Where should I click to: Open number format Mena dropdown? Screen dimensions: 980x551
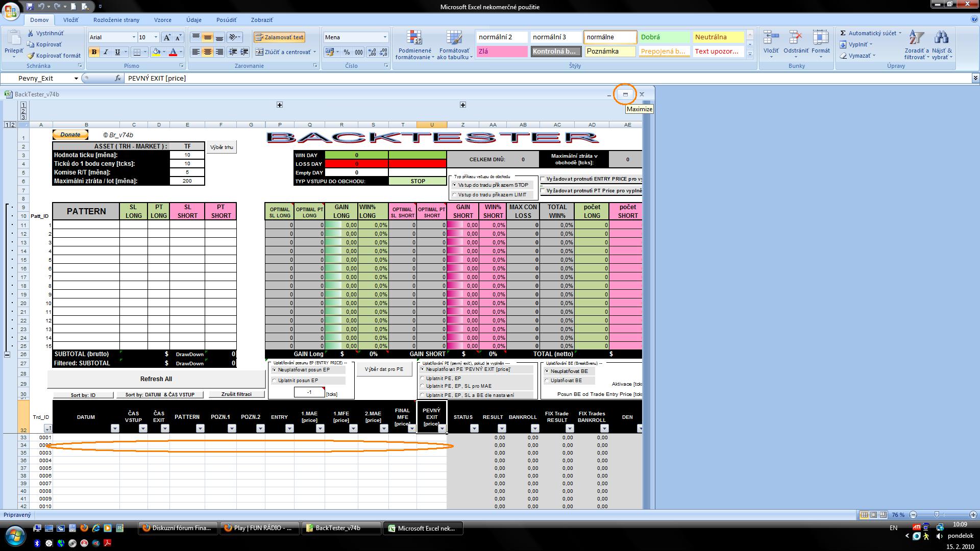(385, 37)
